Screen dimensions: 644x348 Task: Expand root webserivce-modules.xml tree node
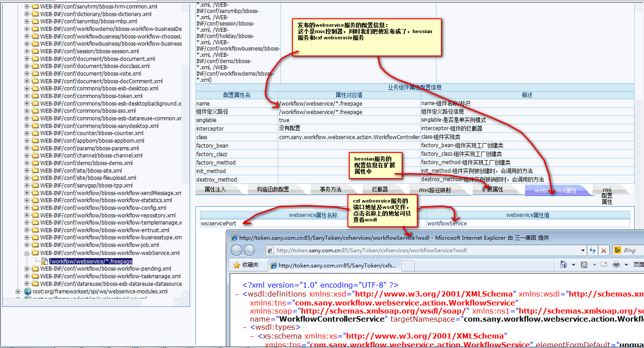[18, 291]
